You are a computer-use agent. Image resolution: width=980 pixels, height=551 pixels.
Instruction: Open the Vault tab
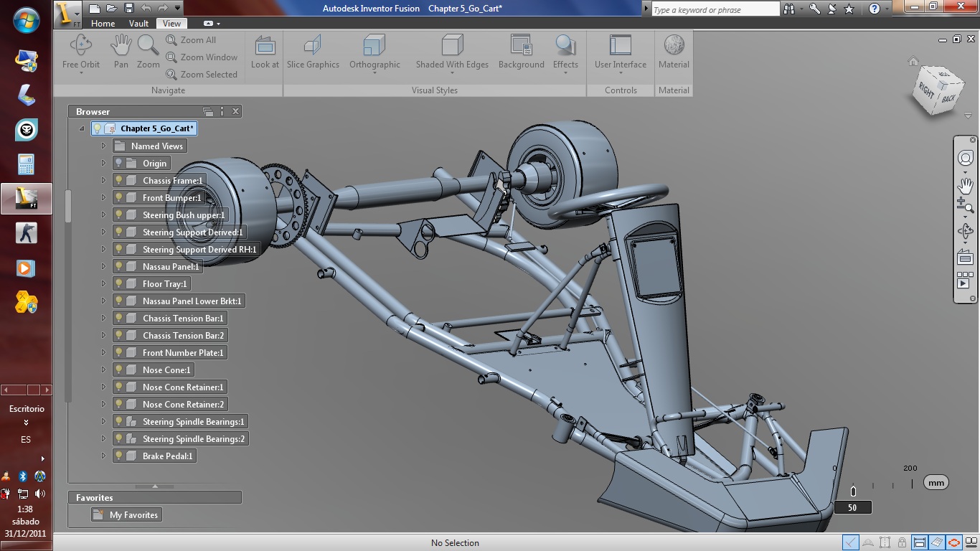138,23
